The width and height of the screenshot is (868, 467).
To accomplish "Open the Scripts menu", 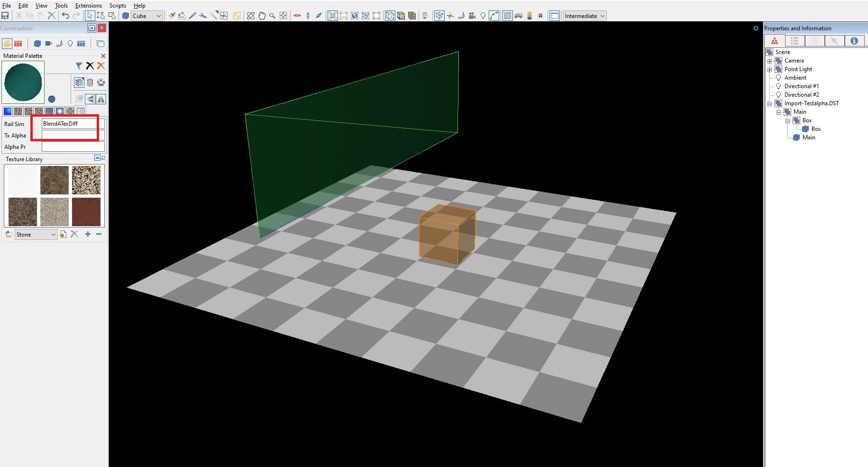I will click(x=118, y=6).
